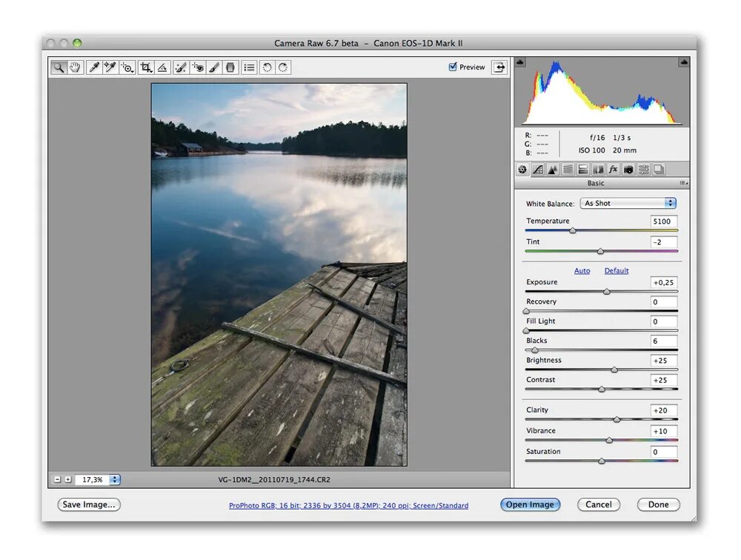Click the Auto adjustment link
741x560 pixels.
tap(582, 270)
